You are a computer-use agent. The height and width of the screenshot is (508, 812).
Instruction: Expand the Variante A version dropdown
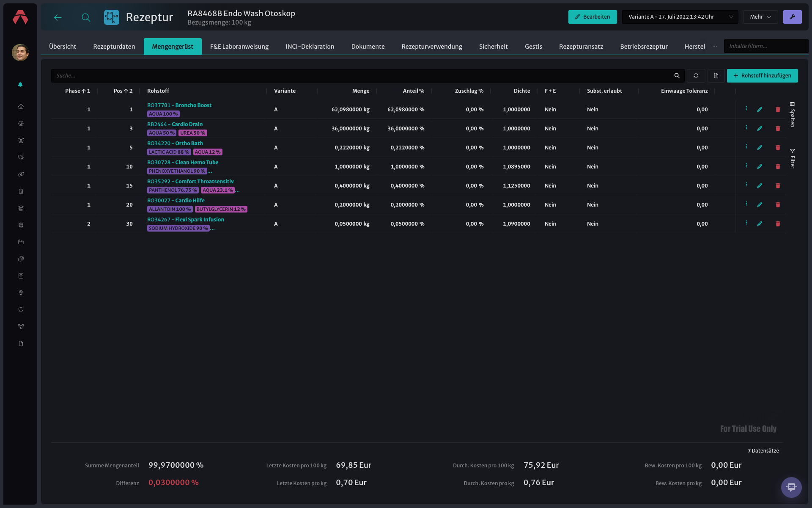click(680, 17)
